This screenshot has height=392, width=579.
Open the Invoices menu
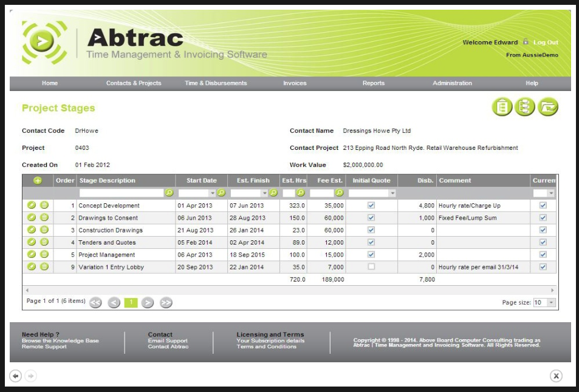295,83
